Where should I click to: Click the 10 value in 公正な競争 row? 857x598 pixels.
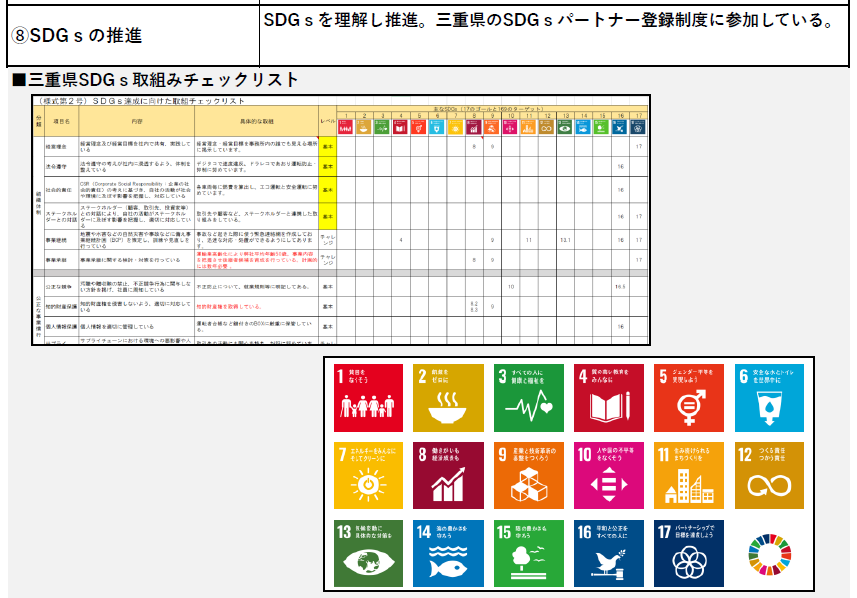coord(510,286)
